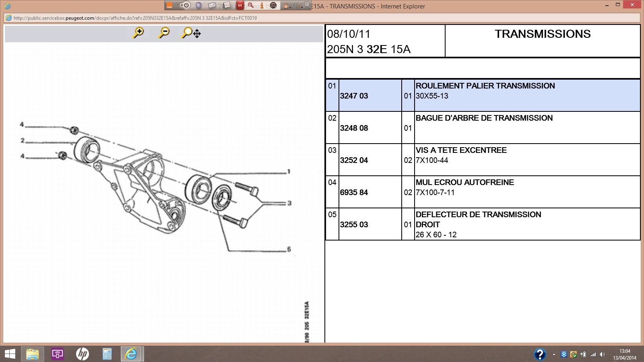Click the power icon in Orange toolbar

(185, 5)
